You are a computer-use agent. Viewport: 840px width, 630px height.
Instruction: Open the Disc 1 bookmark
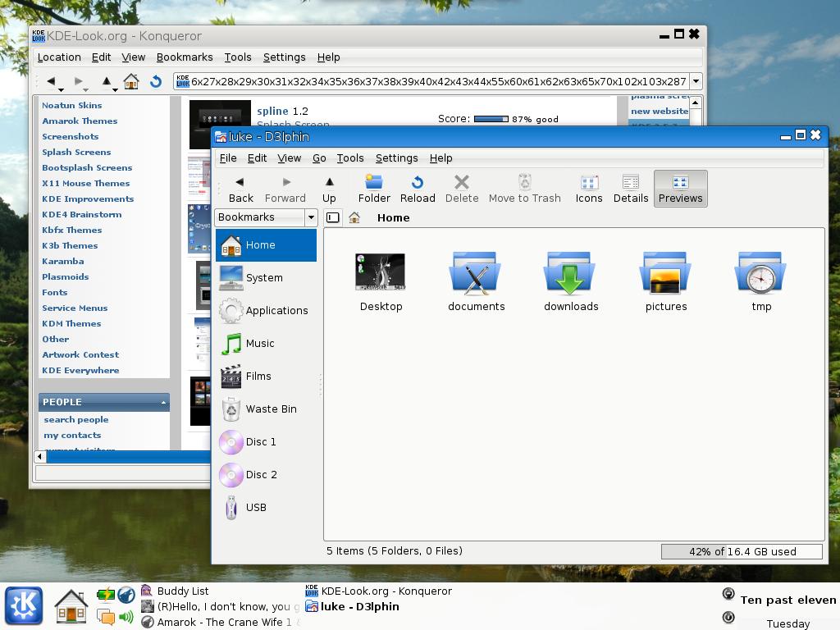267,442
